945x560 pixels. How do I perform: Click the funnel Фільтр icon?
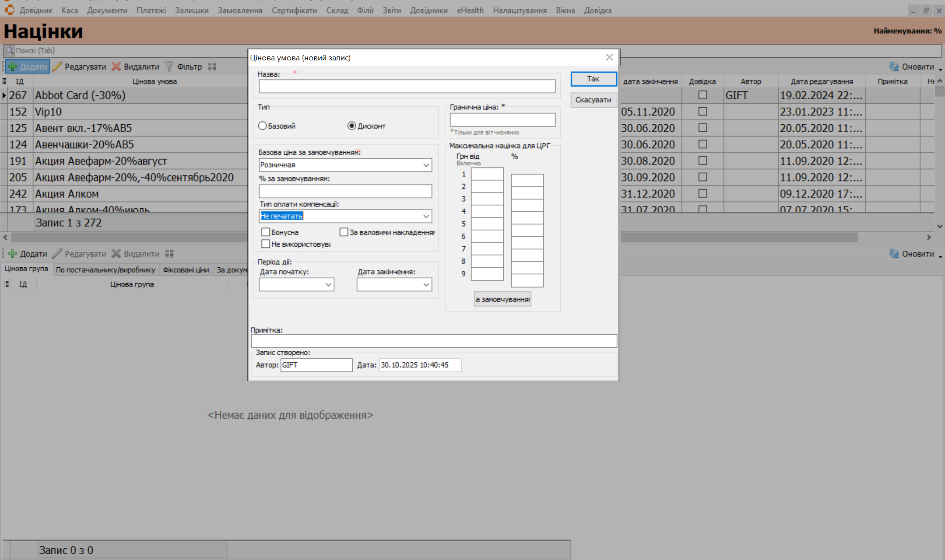tap(169, 66)
